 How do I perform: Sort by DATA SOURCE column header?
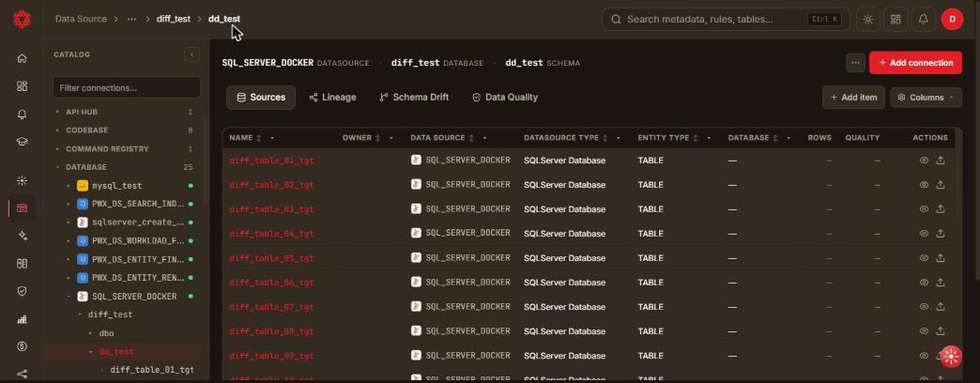click(x=437, y=138)
